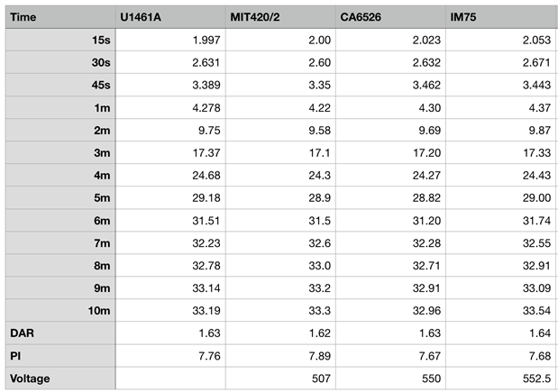Viewport: 558px width, 392px height.
Task: Click the Voltage row label
Action: click(x=59, y=378)
